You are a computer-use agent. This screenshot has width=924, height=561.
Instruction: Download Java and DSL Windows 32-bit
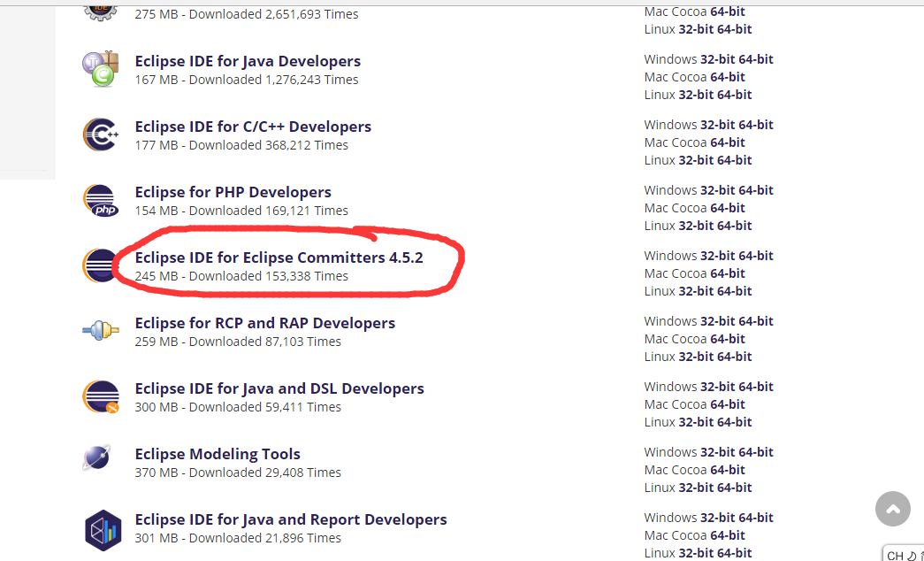[x=717, y=387]
